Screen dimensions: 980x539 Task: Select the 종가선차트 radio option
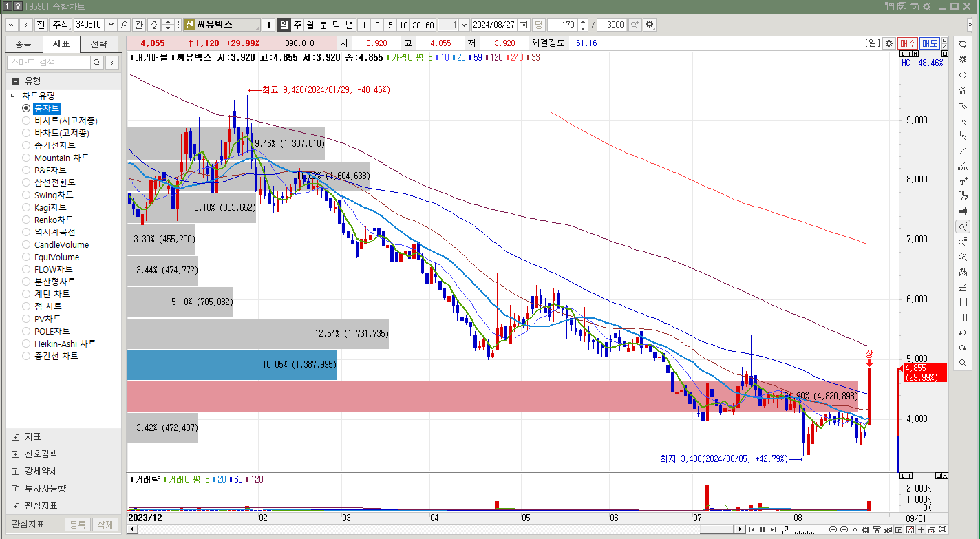pos(26,145)
